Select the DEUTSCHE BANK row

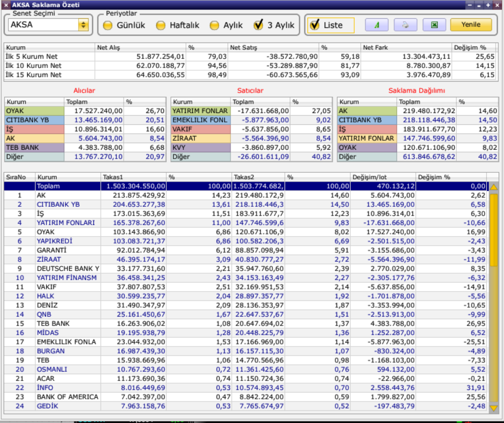pos(246,269)
